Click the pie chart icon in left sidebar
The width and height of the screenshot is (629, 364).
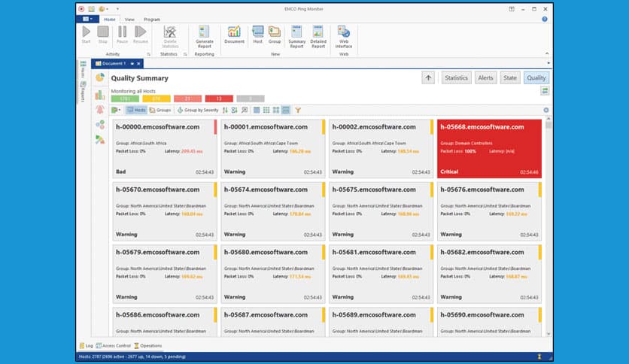click(99, 78)
